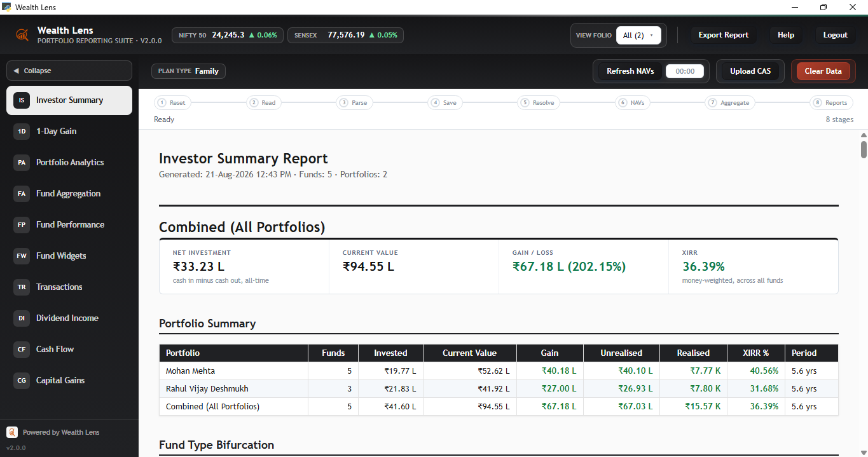
Task: Click stage 3 Parse in progress tracker
Action: click(x=354, y=103)
